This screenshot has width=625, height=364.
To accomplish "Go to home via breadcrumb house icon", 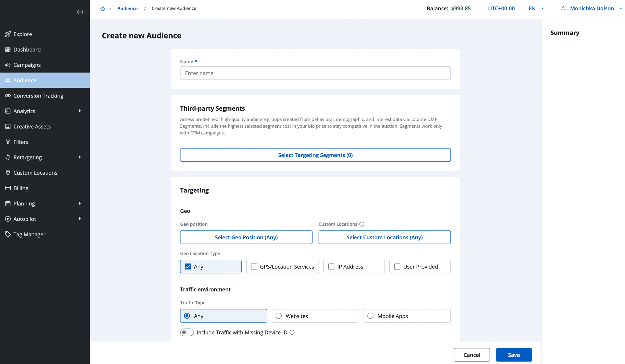I will pos(103,9).
